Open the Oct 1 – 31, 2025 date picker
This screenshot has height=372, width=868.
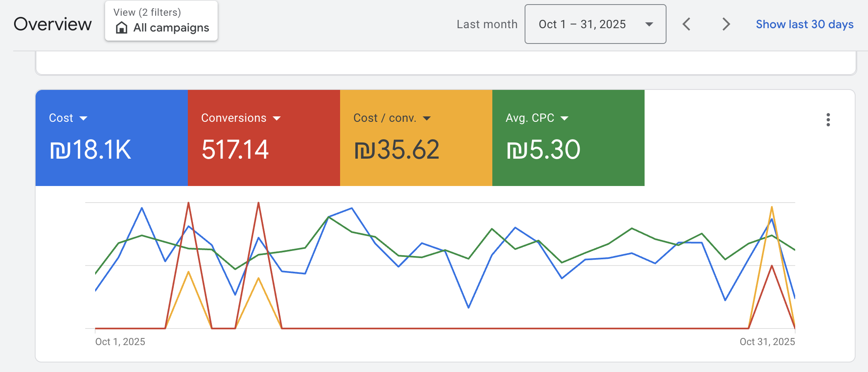pyautogui.click(x=595, y=24)
